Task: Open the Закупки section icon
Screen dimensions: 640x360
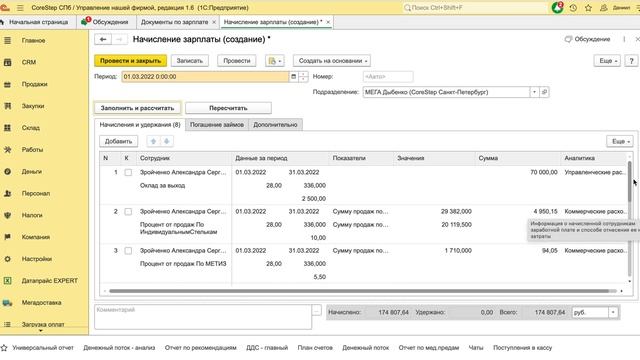Action: (x=7, y=106)
